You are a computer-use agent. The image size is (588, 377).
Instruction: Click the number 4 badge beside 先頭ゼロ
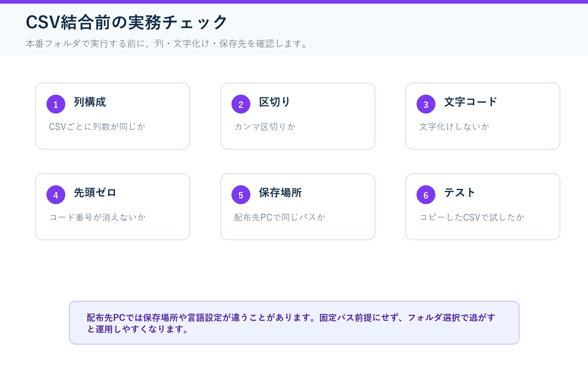point(56,195)
